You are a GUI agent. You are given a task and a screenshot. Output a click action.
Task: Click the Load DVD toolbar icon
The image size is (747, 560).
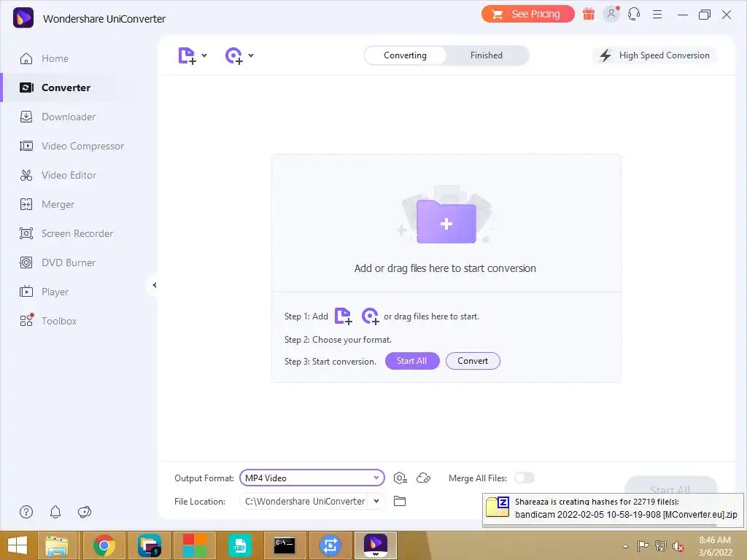[x=233, y=55]
